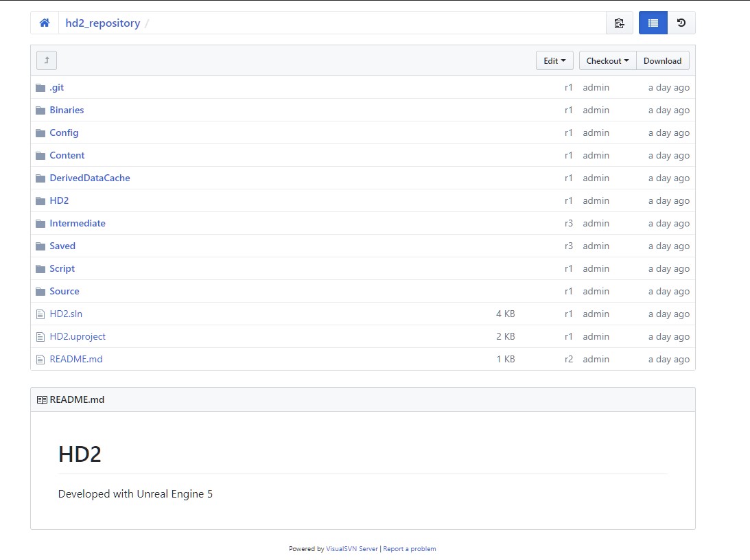Screen dimensions: 750x560
Task: Click folder icon next to Binaries
Action: (40, 110)
